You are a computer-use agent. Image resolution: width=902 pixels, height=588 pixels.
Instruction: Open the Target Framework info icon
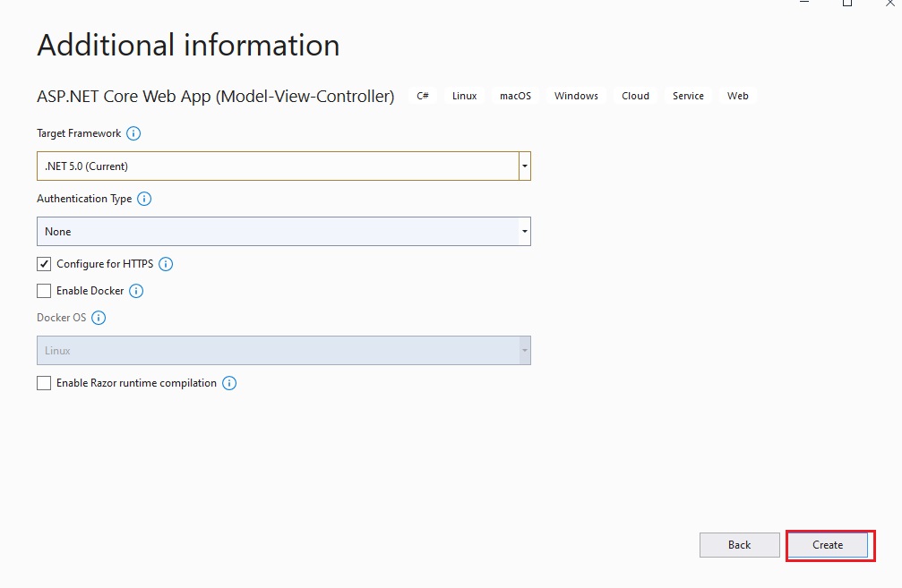click(133, 133)
